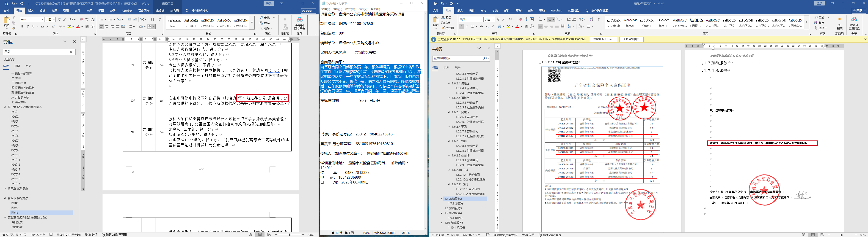Toggle Bold in 招标文件 Word
Viewport: 868px width, 237px height.
[22, 27]
